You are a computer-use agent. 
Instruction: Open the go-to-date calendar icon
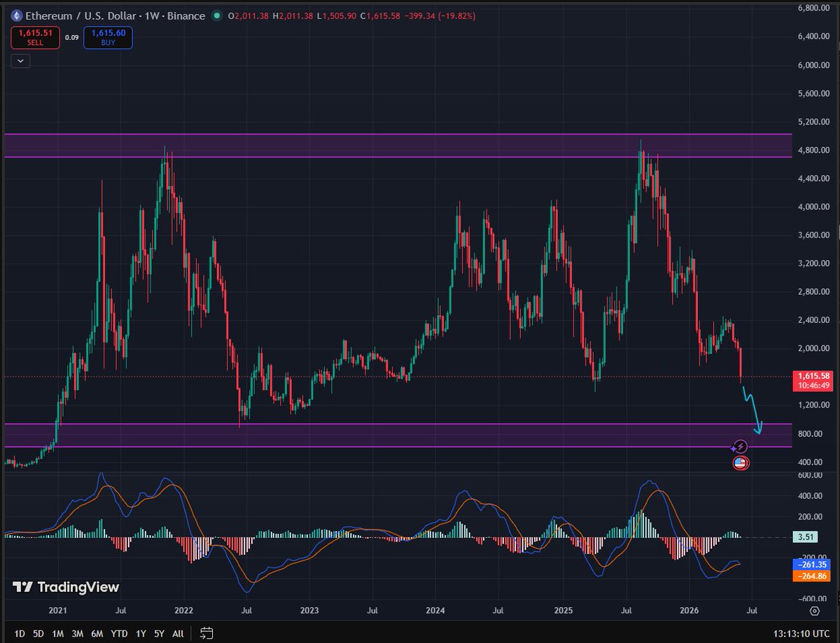tap(206, 632)
